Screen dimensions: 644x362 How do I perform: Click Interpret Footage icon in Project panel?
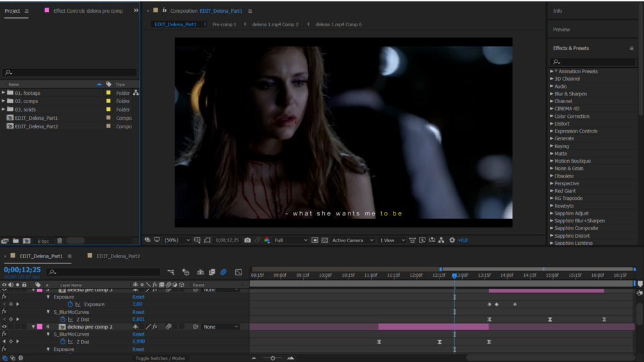(5, 241)
